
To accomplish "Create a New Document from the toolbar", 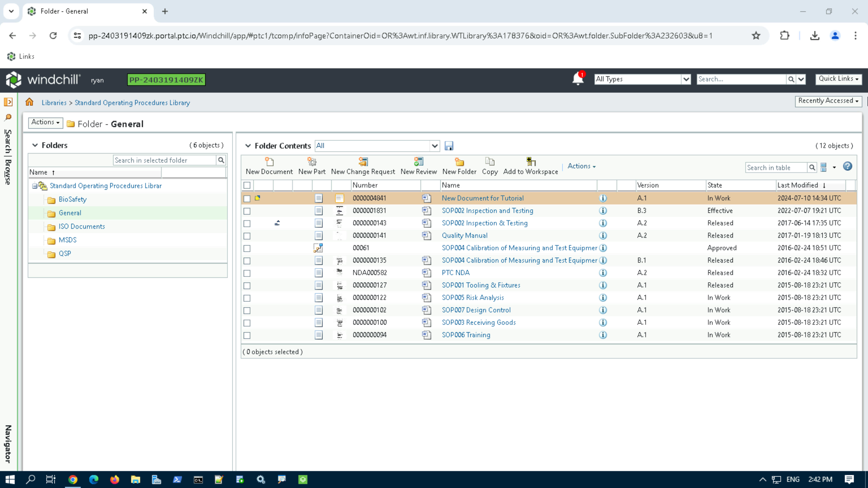I will coord(269,166).
